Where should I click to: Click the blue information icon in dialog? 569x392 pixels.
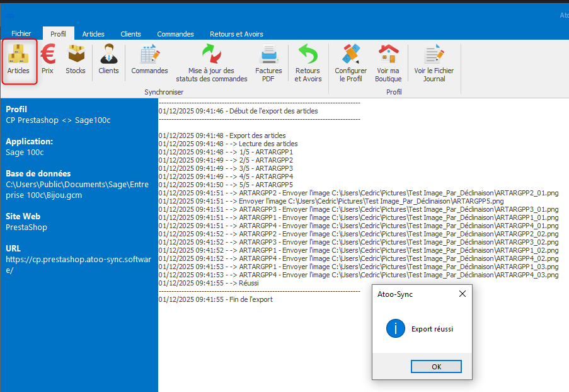coord(396,328)
